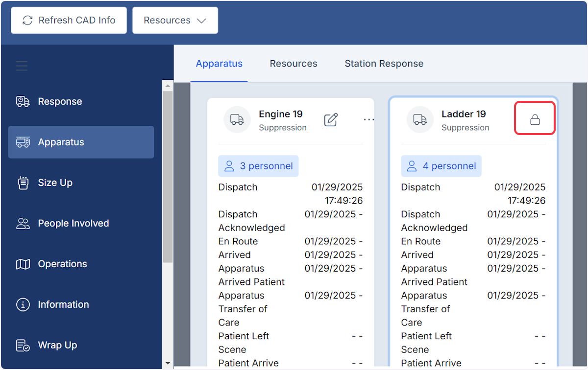Click Information circle icon
This screenshot has width=588, height=370.
pos(23,305)
